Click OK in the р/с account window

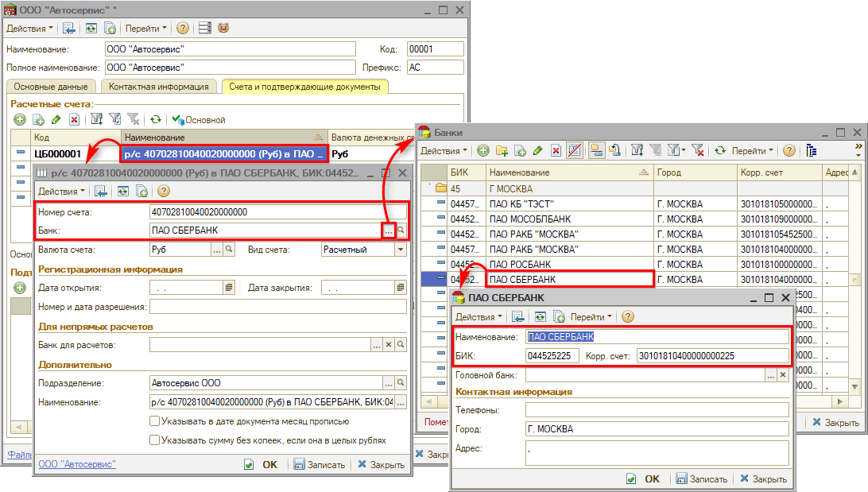coord(262,464)
